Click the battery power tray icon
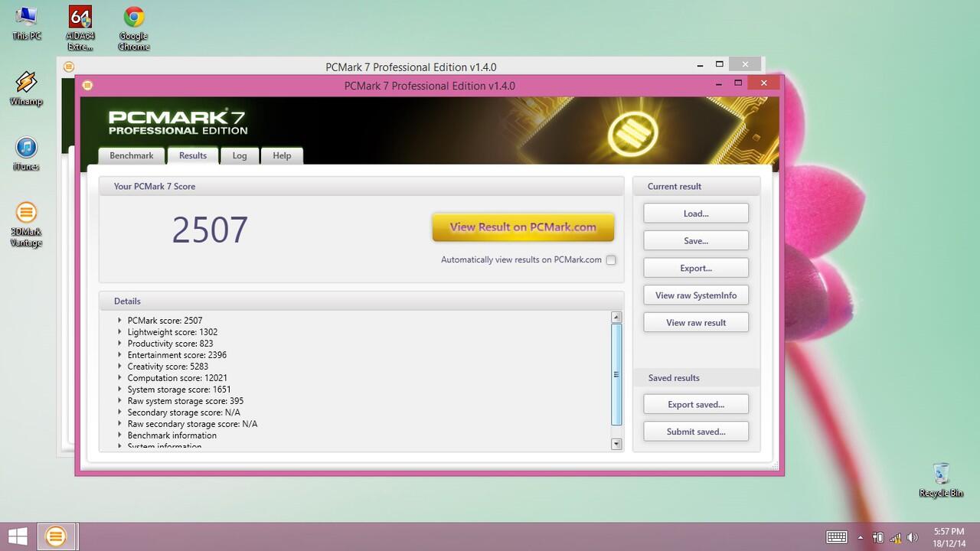The height and width of the screenshot is (551, 980). [x=878, y=537]
